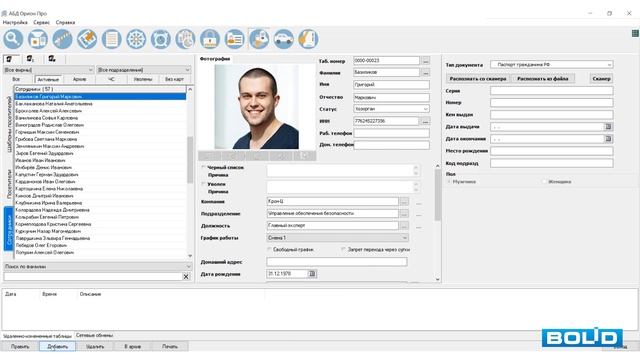This screenshot has height=360, width=640.
Task: Switch to the Архив filter tab
Action: (80, 79)
